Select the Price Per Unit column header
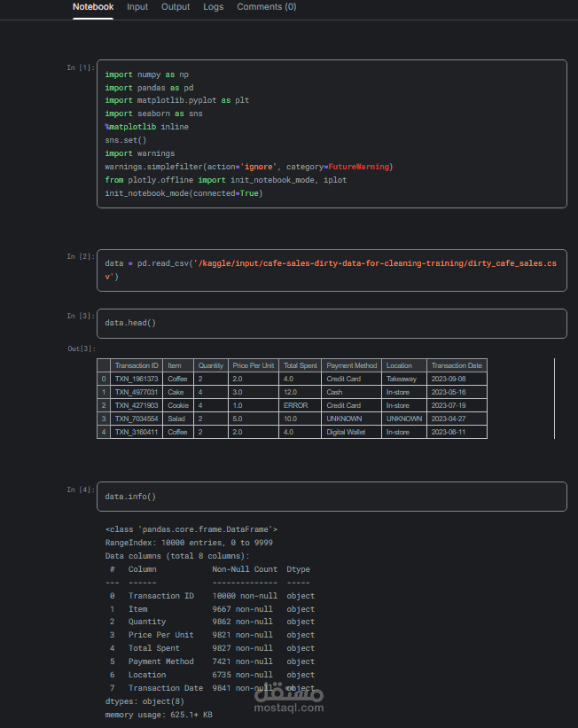Image resolution: width=578 pixels, height=728 pixels. pyautogui.click(x=254, y=365)
